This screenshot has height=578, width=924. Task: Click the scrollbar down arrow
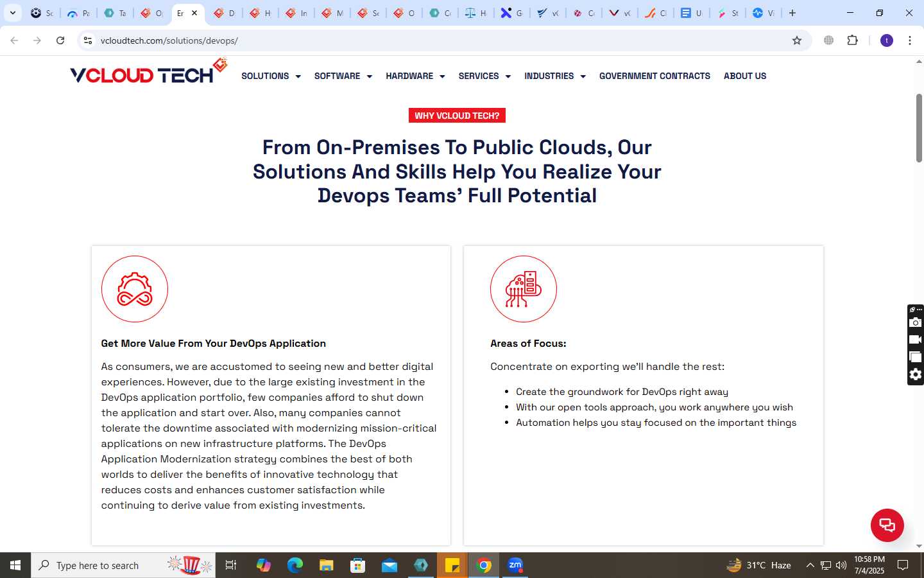click(919, 547)
